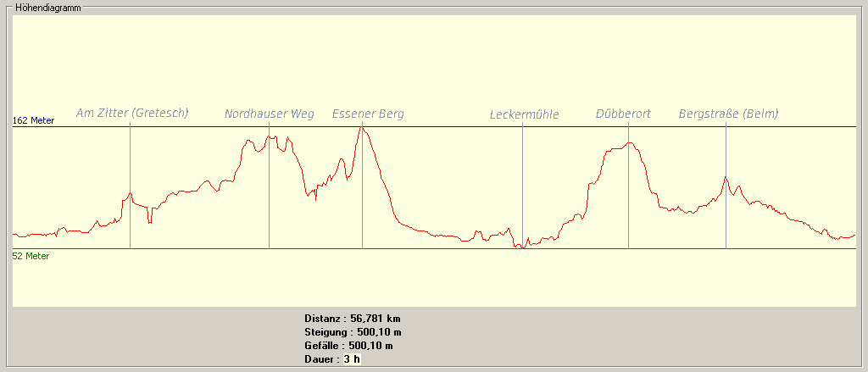Click the vertical marker line under Nordhauser Weg
Image resolution: width=868 pixels, height=372 pixels.
269,203
